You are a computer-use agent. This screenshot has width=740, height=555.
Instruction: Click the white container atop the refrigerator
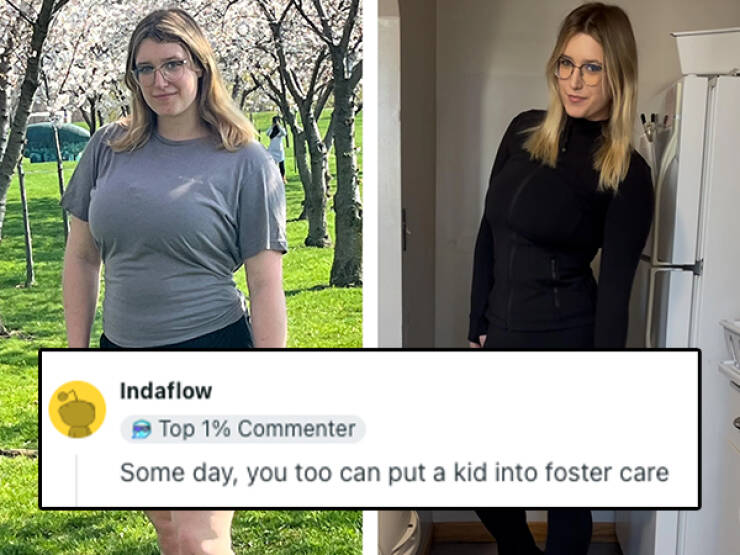tap(706, 52)
